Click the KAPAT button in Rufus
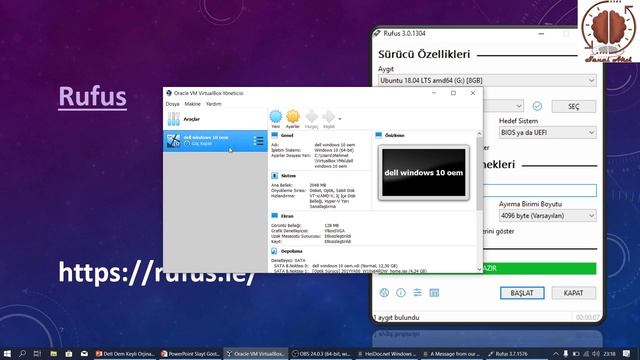This screenshot has width=640, height=360. click(573, 293)
